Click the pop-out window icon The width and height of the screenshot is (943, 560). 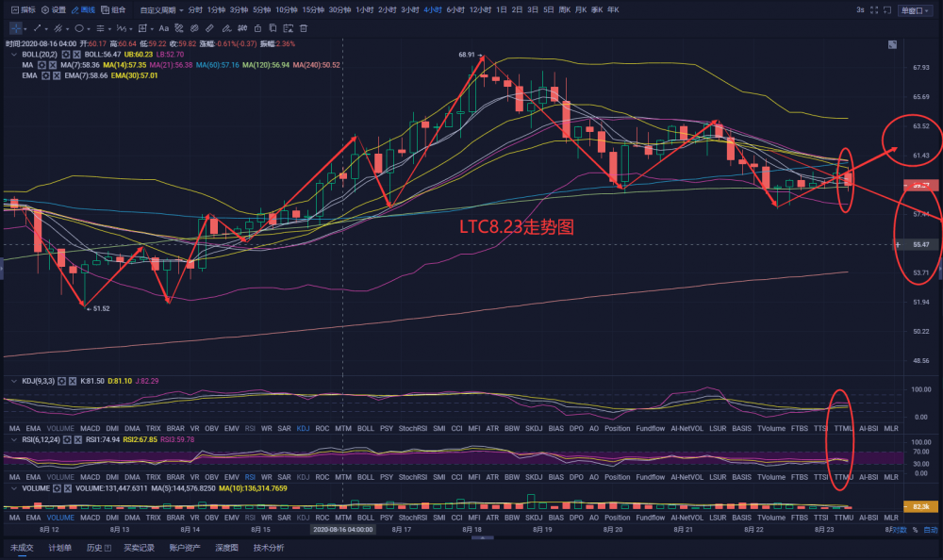[x=887, y=10]
